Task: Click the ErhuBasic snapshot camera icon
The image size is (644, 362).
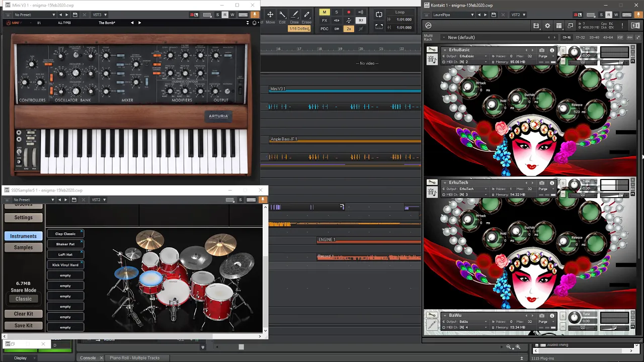Action: point(541,50)
